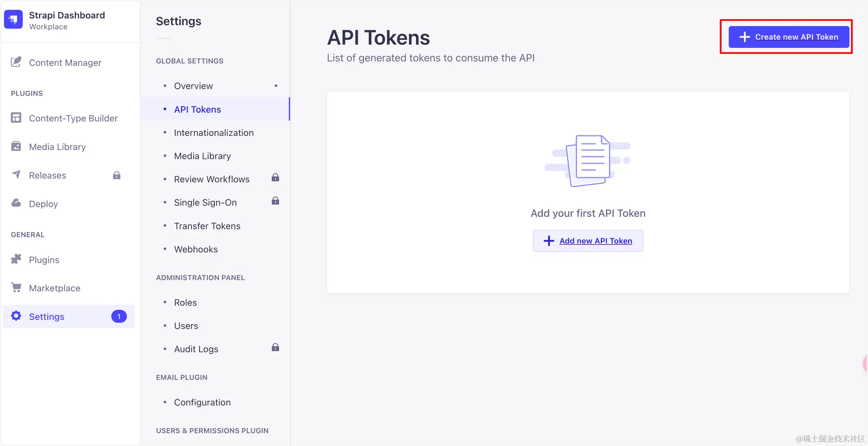The image size is (868, 446).
Task: Click the Media Library image icon
Action: coord(16,146)
